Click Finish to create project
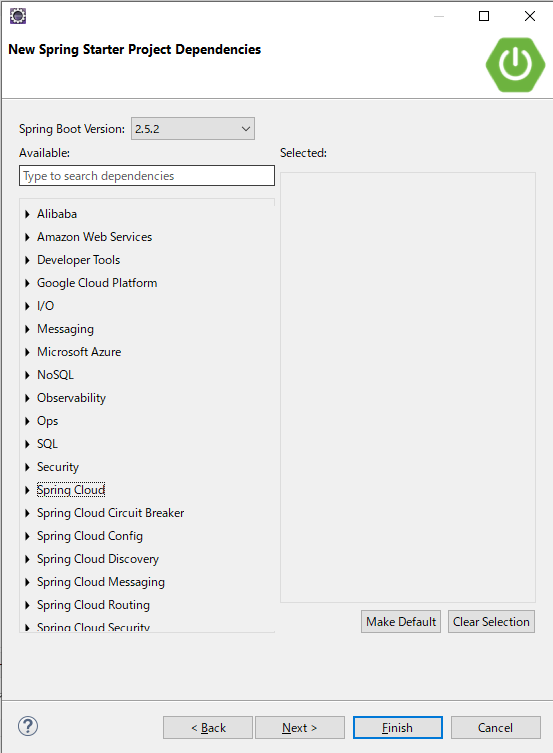 pos(397,728)
